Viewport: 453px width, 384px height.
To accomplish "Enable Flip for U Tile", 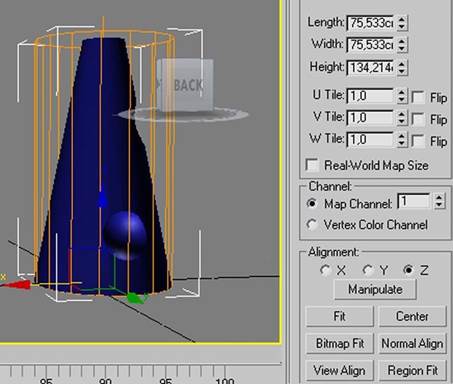I will pyautogui.click(x=418, y=97).
